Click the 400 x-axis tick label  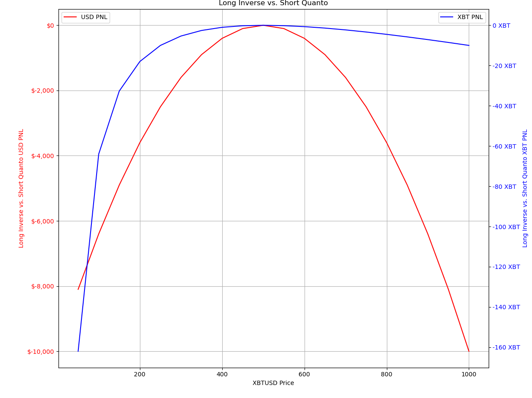click(222, 375)
